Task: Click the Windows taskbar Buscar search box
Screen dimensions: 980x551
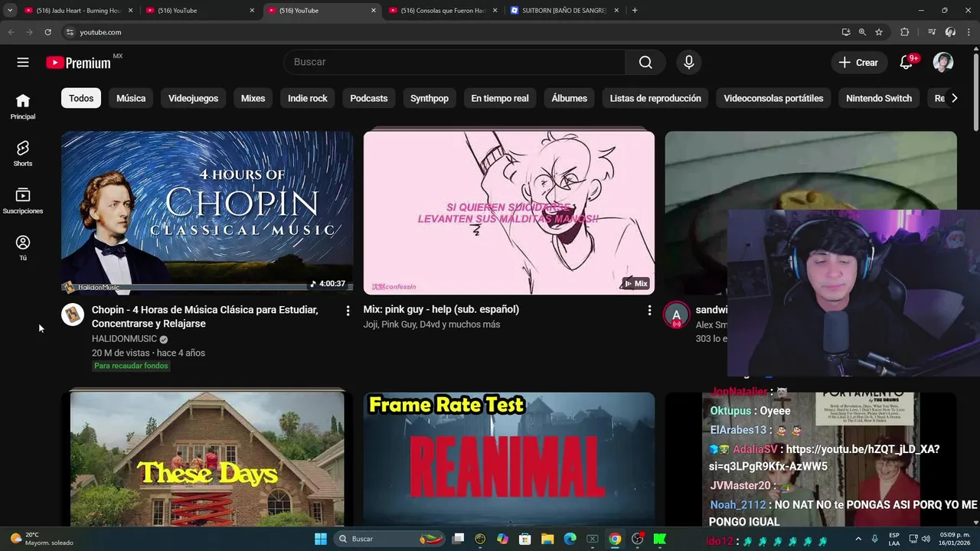Action: tap(389, 539)
